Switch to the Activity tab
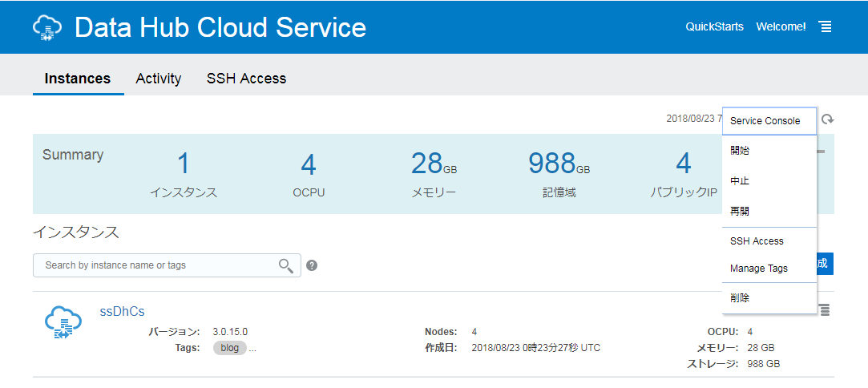Screen dimensions: 868x388 pyautogui.click(x=159, y=79)
